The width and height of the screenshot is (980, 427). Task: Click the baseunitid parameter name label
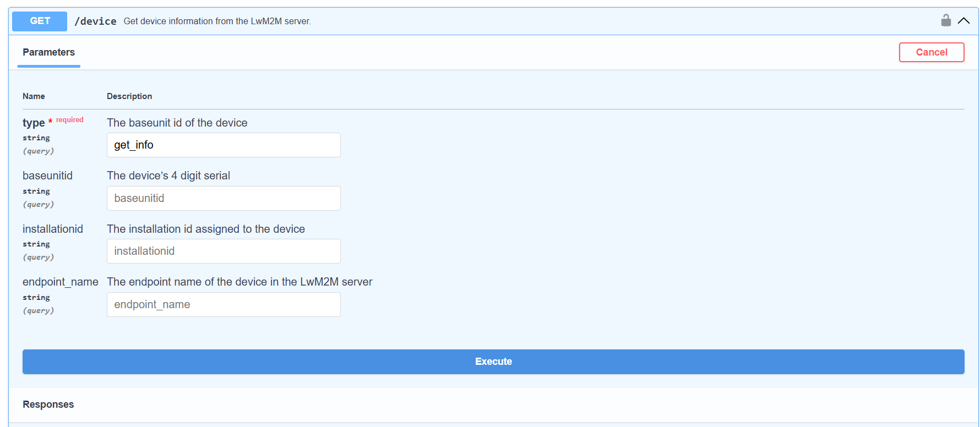click(x=47, y=176)
